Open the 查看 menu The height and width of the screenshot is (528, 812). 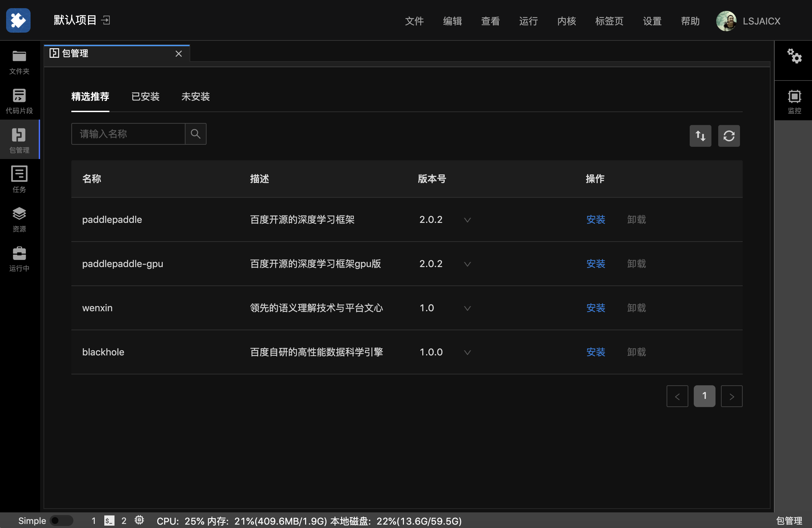(x=490, y=21)
